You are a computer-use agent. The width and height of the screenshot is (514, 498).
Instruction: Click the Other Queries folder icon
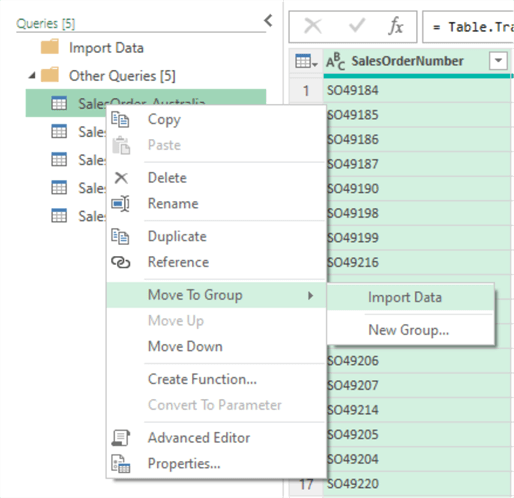coord(50,75)
